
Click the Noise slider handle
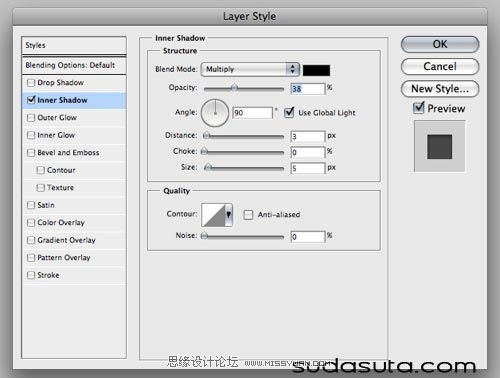point(204,236)
